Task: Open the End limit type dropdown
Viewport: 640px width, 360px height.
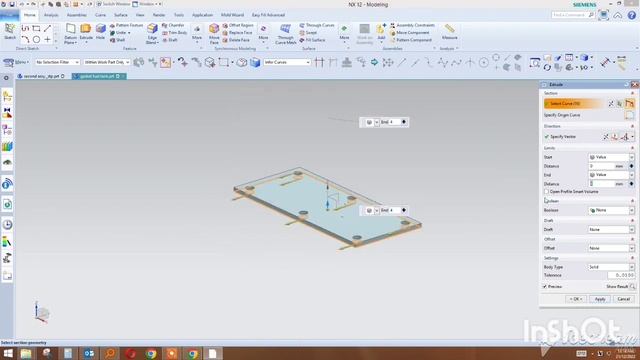Action: click(611, 175)
